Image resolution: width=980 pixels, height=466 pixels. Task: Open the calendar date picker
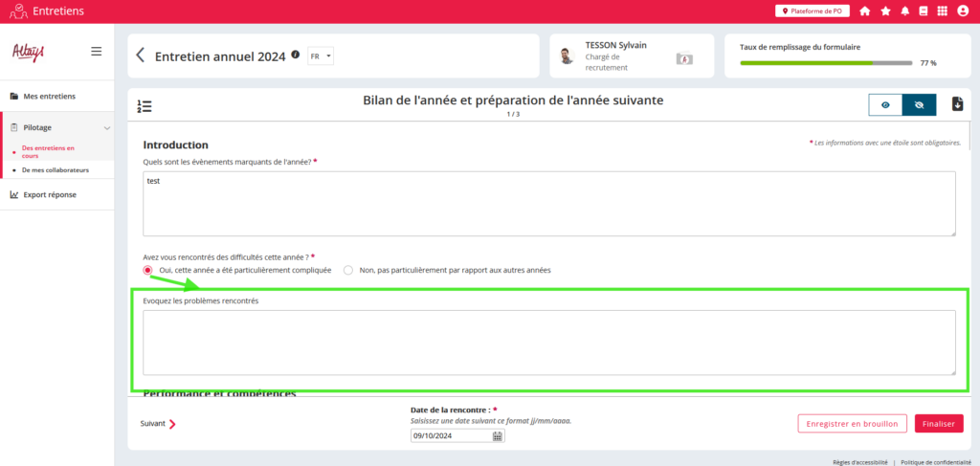click(498, 436)
